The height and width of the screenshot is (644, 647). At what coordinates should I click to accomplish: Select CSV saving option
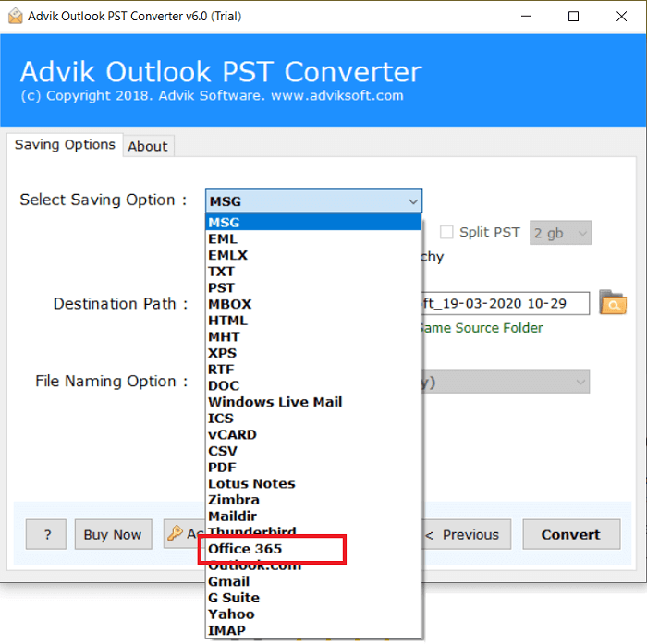pyautogui.click(x=313, y=451)
